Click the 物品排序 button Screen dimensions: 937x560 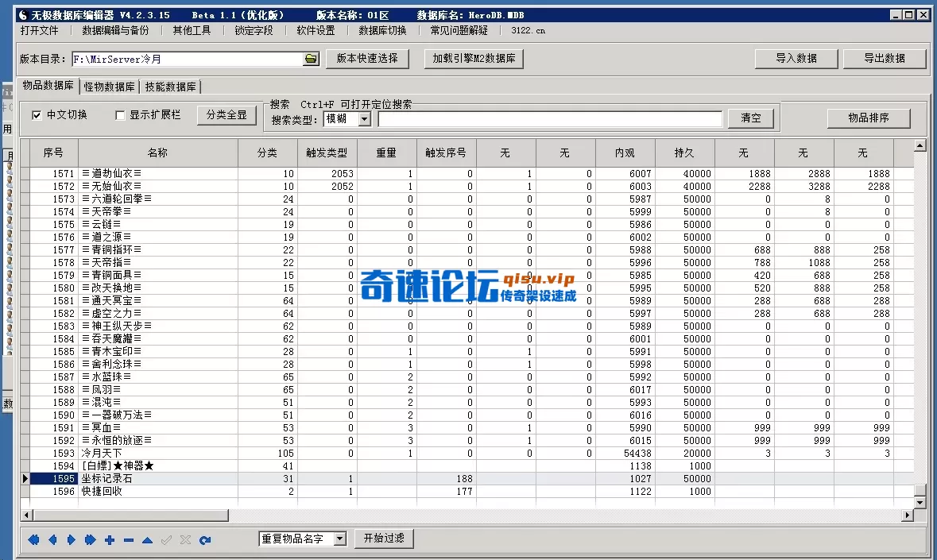coord(869,118)
